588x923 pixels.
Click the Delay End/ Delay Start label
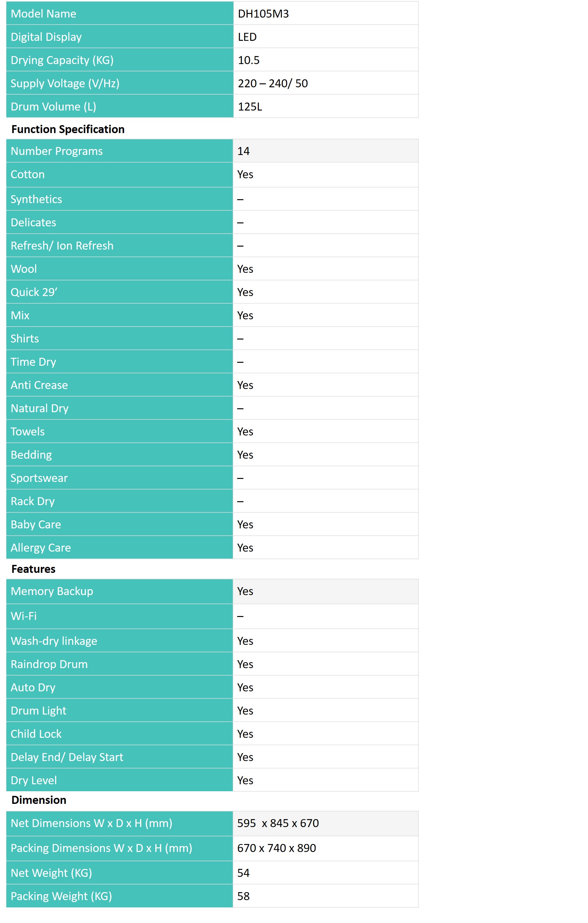click(67, 757)
